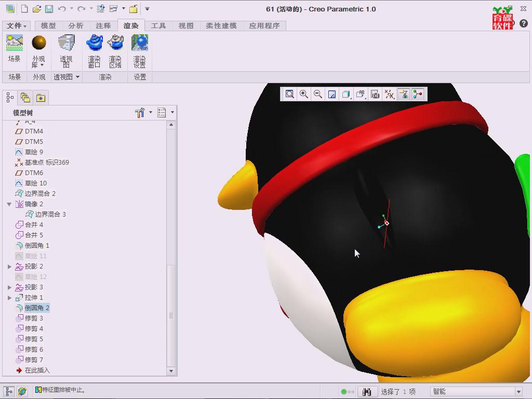The width and height of the screenshot is (532, 399).
Task: Save the model with the floppy disk icon
Action: point(49,9)
